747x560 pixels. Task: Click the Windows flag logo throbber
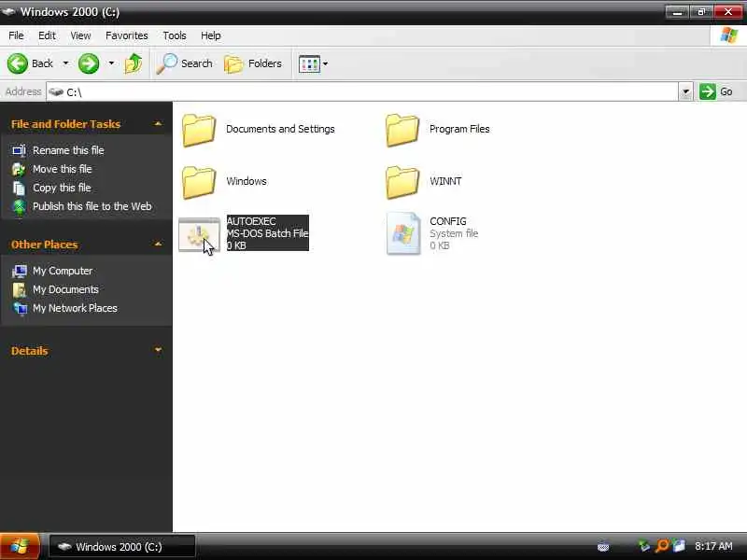pyautogui.click(x=728, y=35)
